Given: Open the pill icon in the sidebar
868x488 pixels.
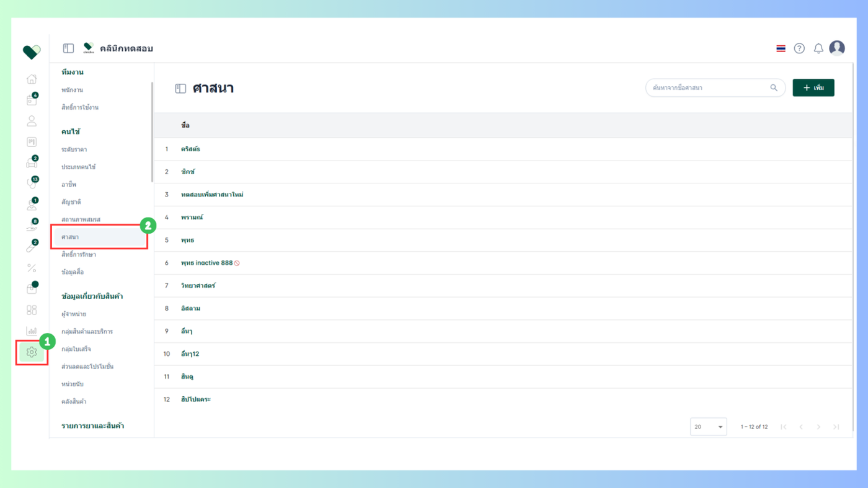Looking at the screenshot, I should [32, 247].
